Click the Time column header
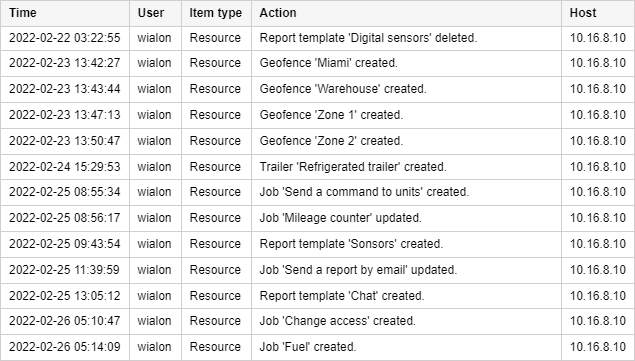The width and height of the screenshot is (635, 361). click(65, 13)
